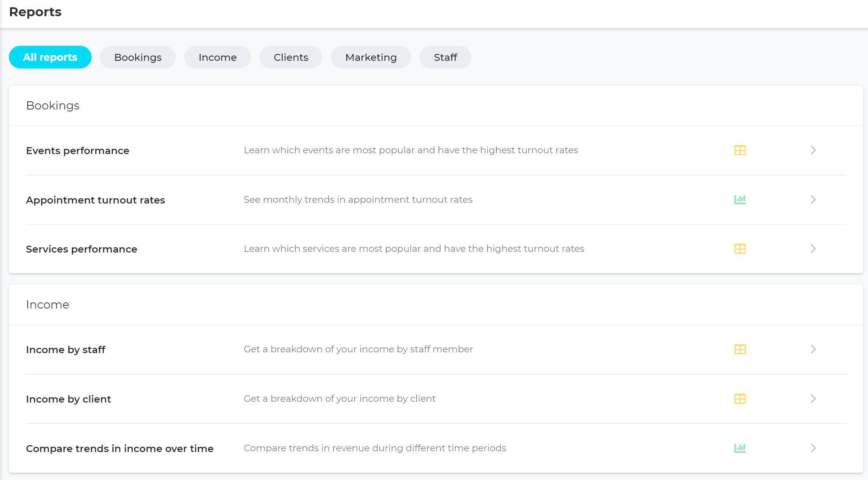
Task: Click 'Get a breakdown of your income by client'
Action: (339, 399)
